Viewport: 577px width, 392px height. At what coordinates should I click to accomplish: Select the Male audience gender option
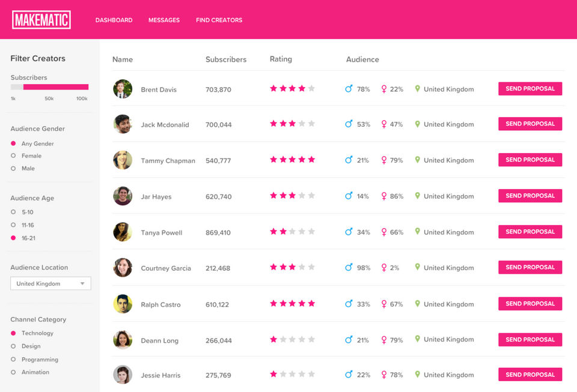[13, 169]
